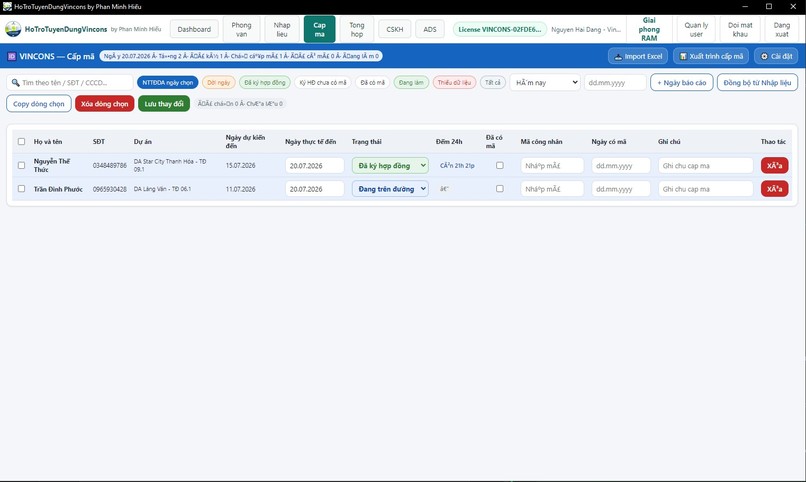Click Xuất trình cấp mã button

coord(711,57)
